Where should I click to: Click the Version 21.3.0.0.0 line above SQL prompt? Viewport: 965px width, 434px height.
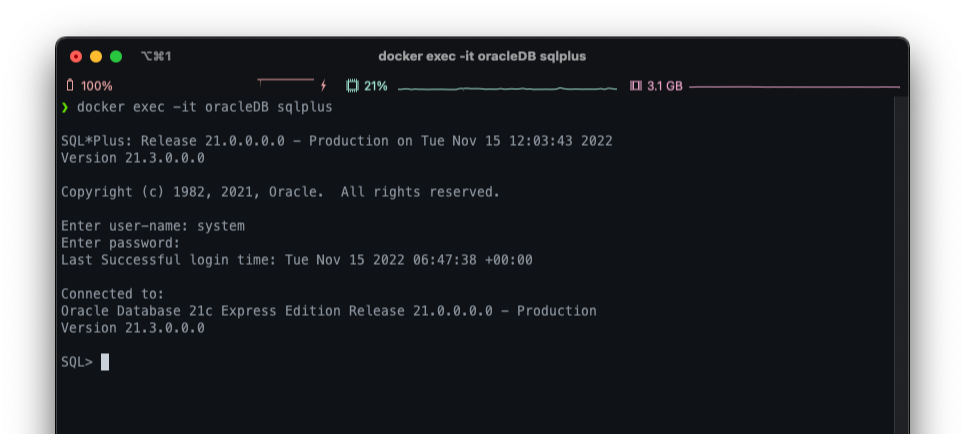[x=133, y=328]
